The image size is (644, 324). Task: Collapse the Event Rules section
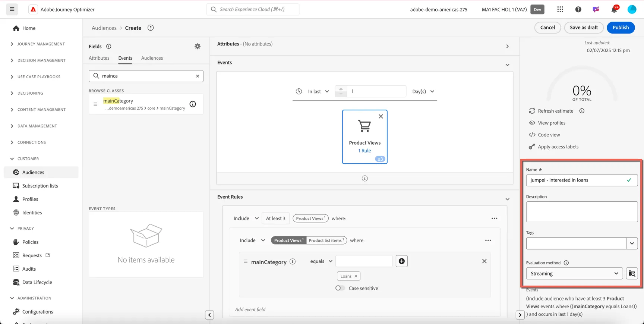[x=507, y=199]
